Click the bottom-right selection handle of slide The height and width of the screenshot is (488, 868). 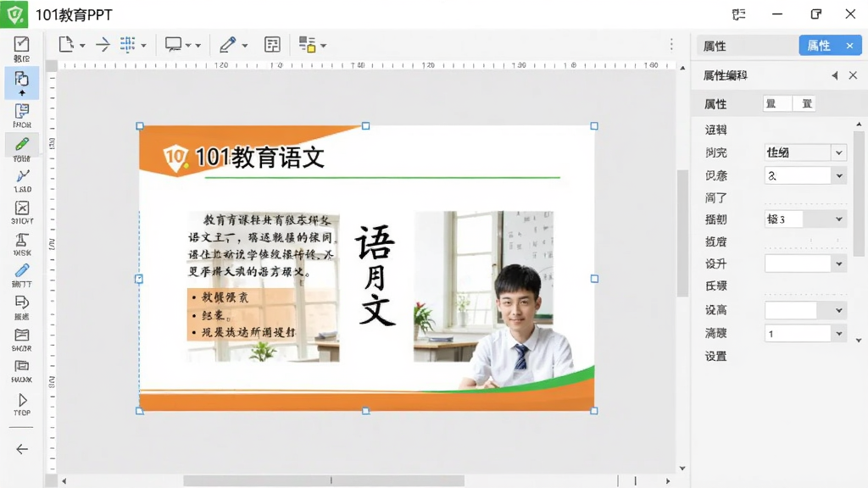point(594,411)
